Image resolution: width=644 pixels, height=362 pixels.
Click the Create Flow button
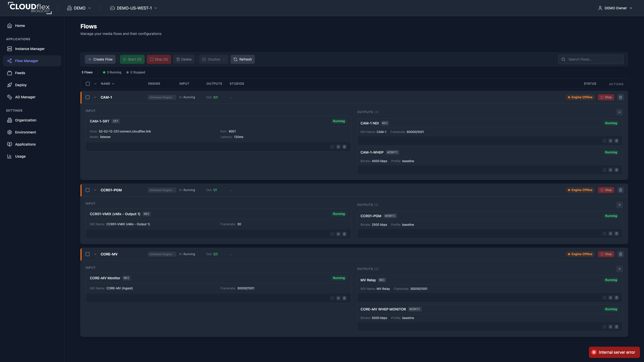[x=100, y=59]
